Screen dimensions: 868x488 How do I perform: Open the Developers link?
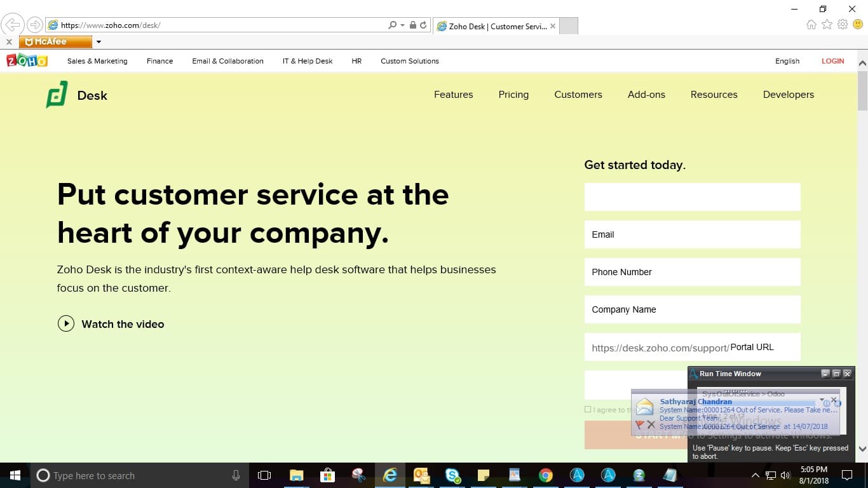point(789,95)
